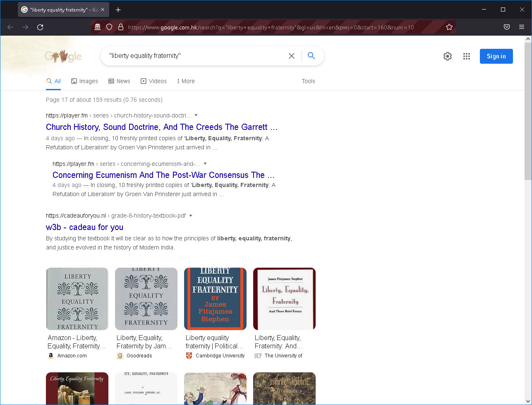The height and width of the screenshot is (405, 532).
Task: Click the Cambridge blue book cover thumbnail
Action: pos(215,299)
